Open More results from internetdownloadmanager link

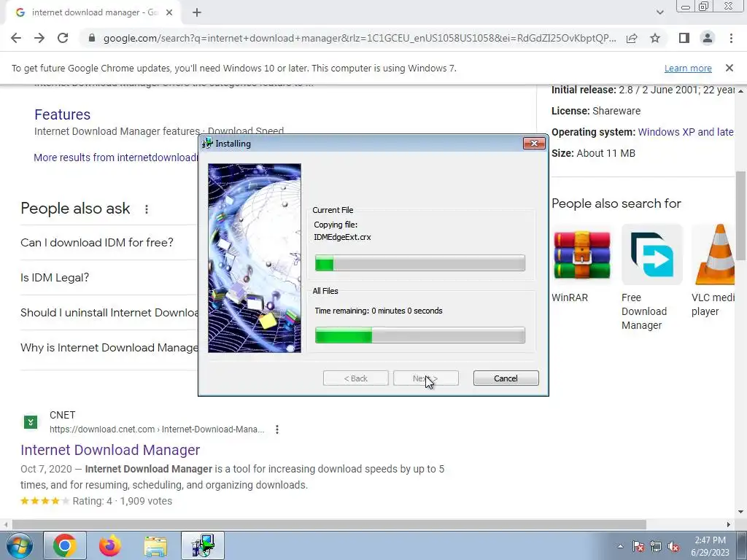pos(115,157)
